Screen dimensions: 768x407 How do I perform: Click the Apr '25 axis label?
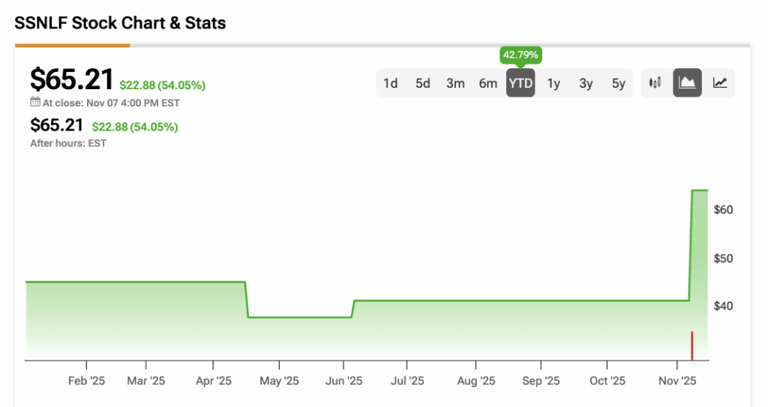pos(214,381)
